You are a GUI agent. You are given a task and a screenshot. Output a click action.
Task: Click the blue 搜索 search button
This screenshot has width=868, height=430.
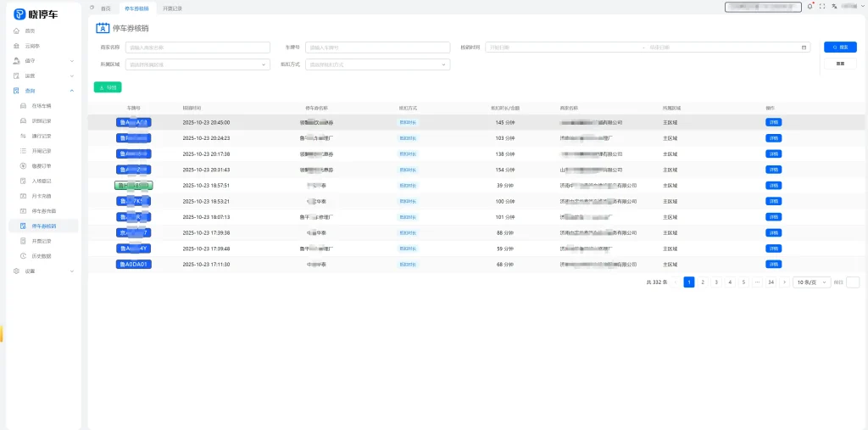coord(840,47)
